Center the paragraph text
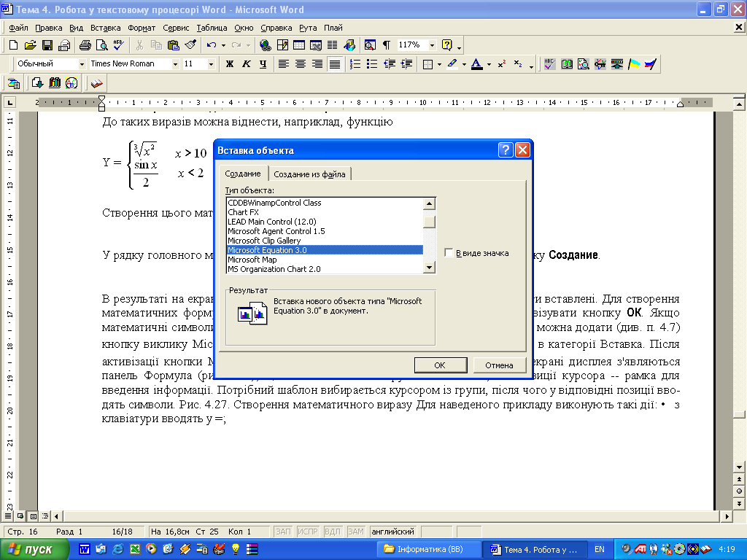The width and height of the screenshot is (747, 560). [300, 64]
